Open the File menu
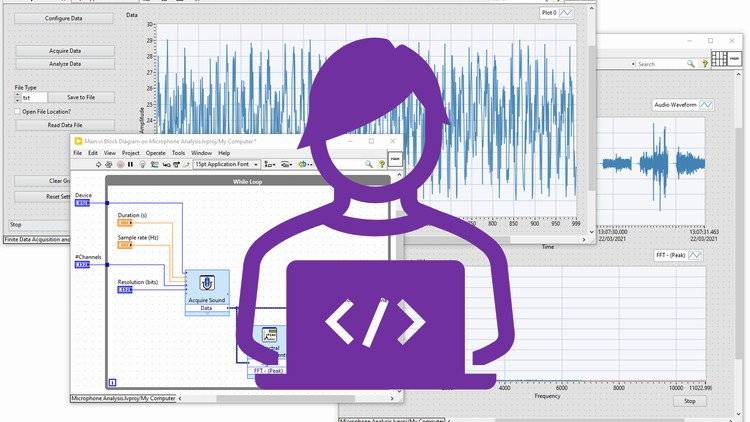Screen dimensions: 750x422 (77, 153)
